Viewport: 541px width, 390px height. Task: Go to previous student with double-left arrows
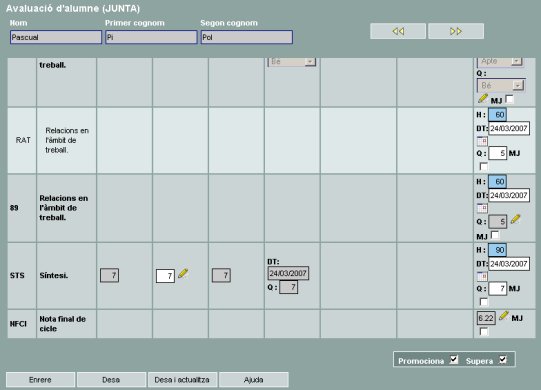point(398,31)
